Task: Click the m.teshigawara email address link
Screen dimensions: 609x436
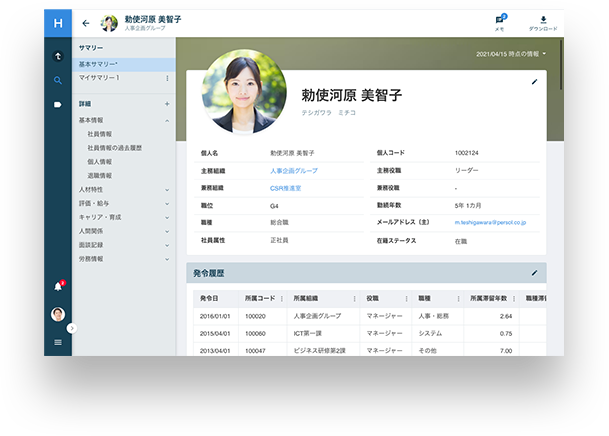Action: pos(490,222)
